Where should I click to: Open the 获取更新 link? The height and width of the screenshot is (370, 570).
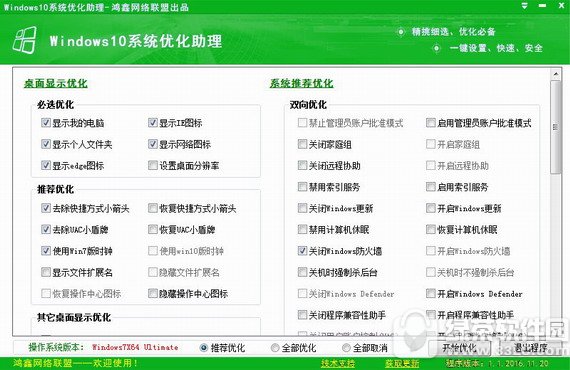click(402, 363)
